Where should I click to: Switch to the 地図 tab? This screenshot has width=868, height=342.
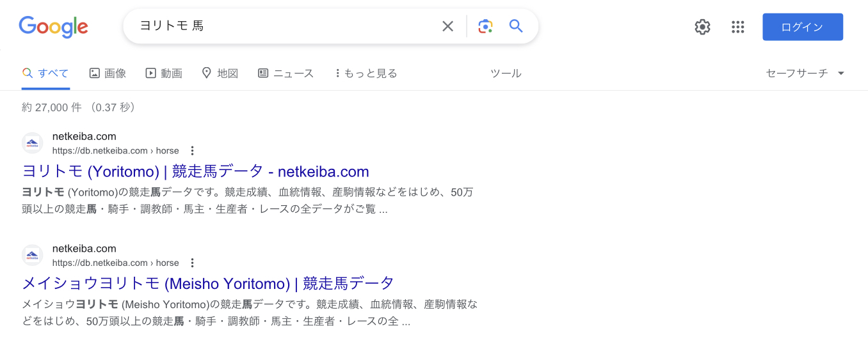[x=220, y=73]
